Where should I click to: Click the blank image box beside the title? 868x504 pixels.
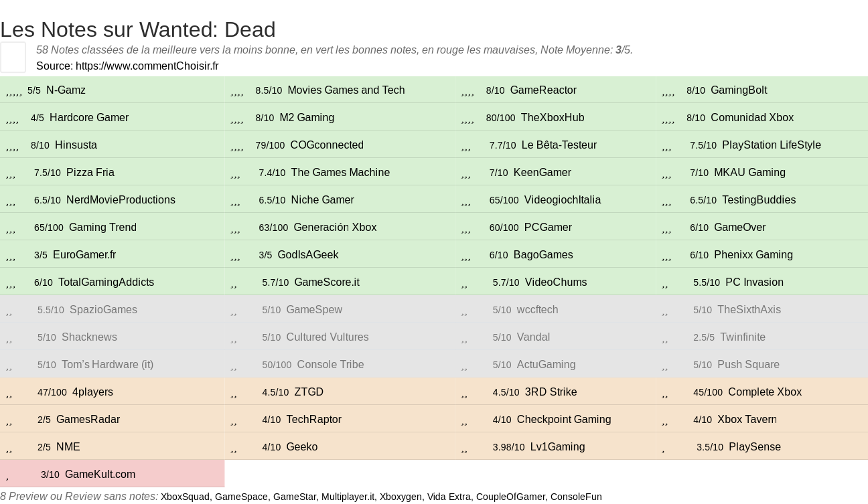(x=13, y=57)
